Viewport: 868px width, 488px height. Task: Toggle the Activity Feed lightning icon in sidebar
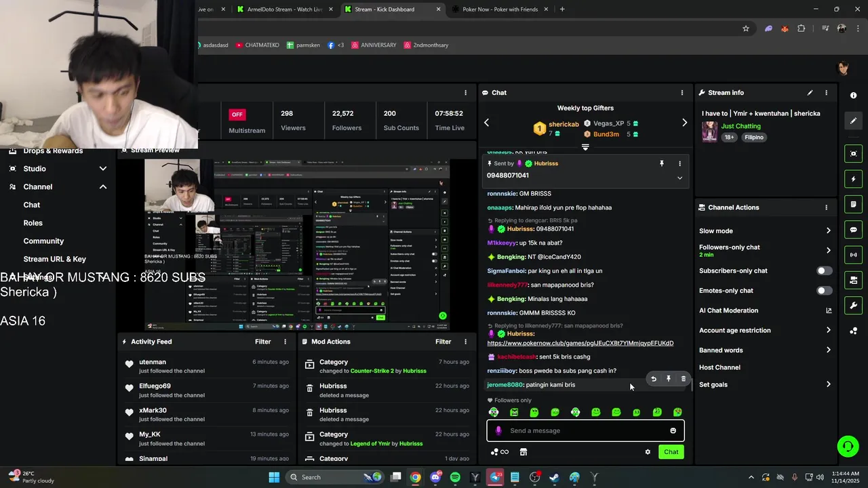[x=854, y=179]
